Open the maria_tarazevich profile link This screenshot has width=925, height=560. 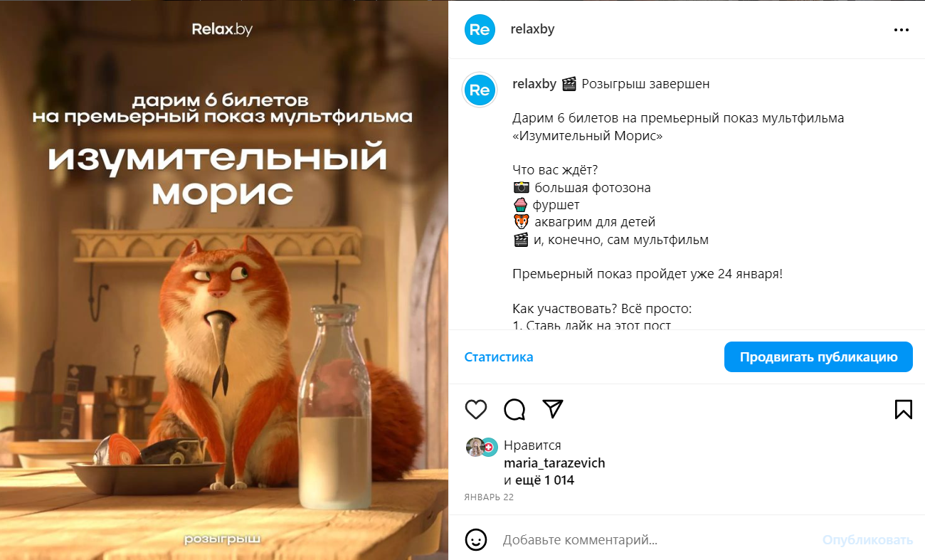click(554, 463)
